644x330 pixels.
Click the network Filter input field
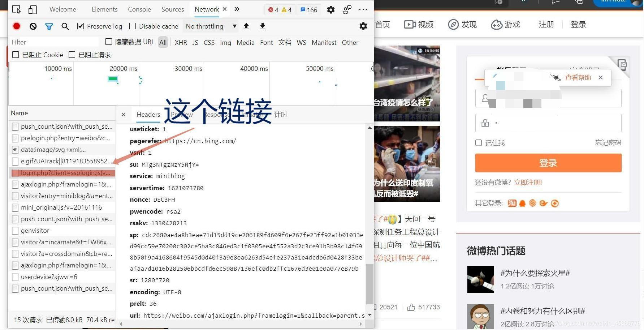[x=54, y=42]
